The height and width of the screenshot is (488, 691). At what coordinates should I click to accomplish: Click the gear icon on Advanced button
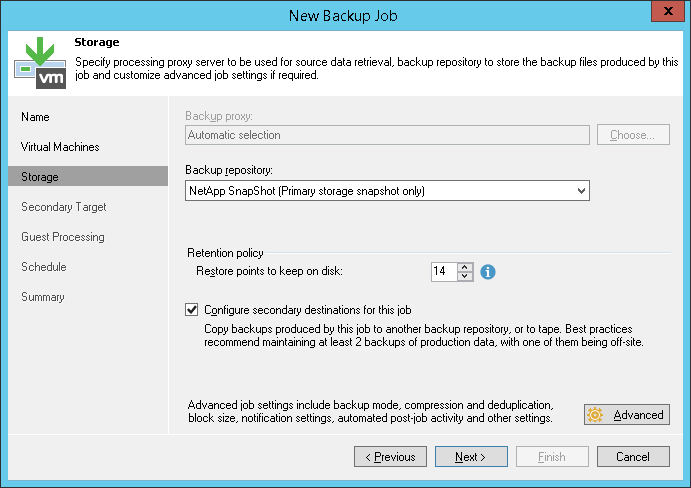[x=596, y=415]
